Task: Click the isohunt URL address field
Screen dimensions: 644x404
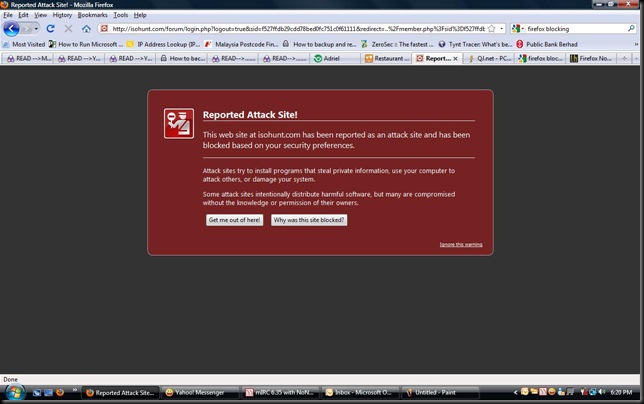Action: [x=299, y=29]
